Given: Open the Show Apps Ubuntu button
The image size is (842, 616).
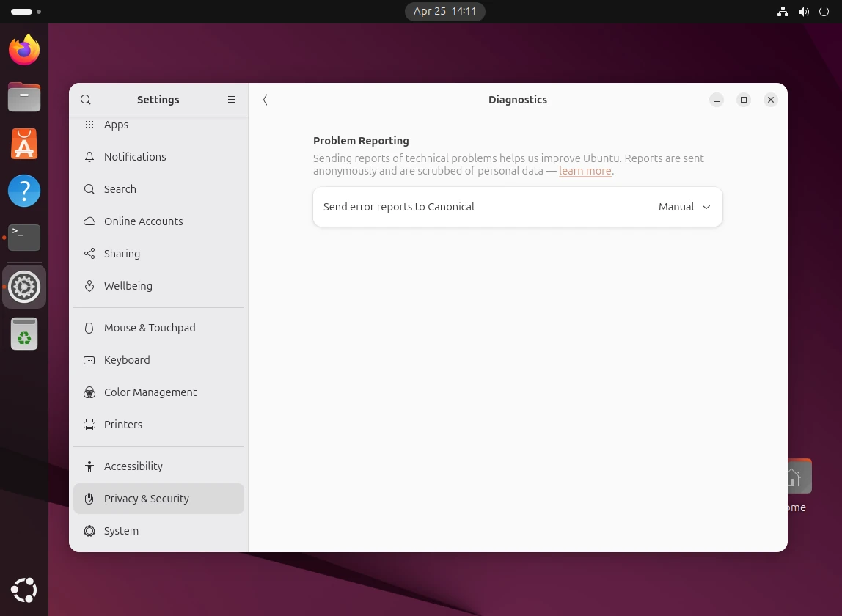Looking at the screenshot, I should click(x=24, y=590).
